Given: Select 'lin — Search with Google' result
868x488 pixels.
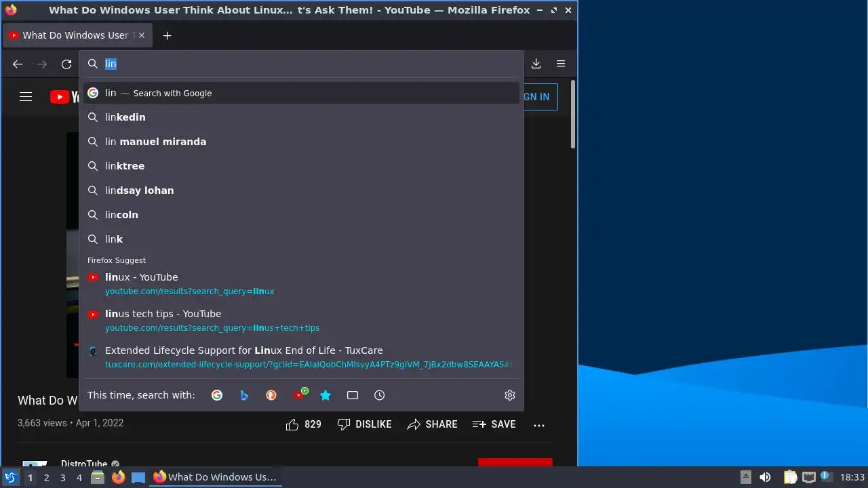Looking at the screenshot, I should [302, 93].
